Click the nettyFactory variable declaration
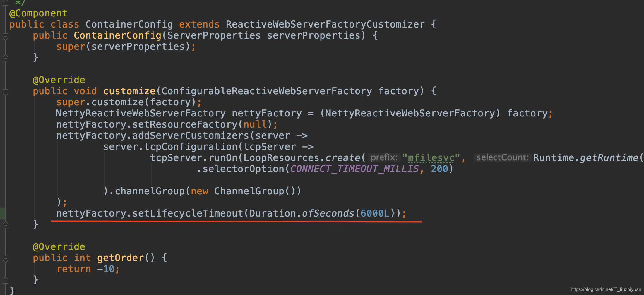 (267, 113)
